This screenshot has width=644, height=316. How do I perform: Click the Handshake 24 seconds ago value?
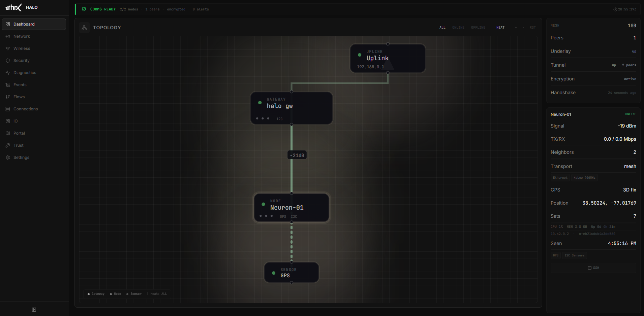(x=622, y=93)
